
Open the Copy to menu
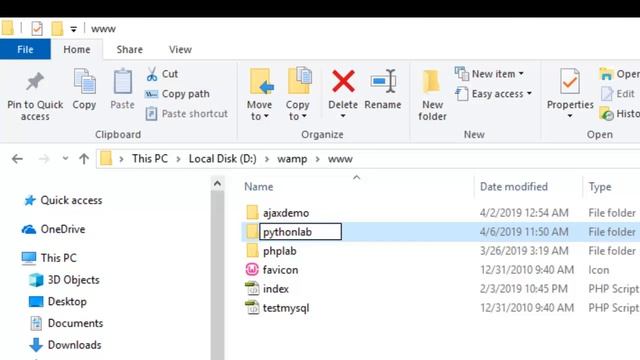pyautogui.click(x=298, y=94)
